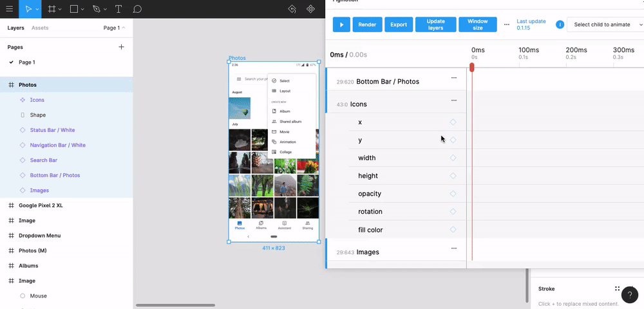Select the Photos frame layer

coord(66,85)
